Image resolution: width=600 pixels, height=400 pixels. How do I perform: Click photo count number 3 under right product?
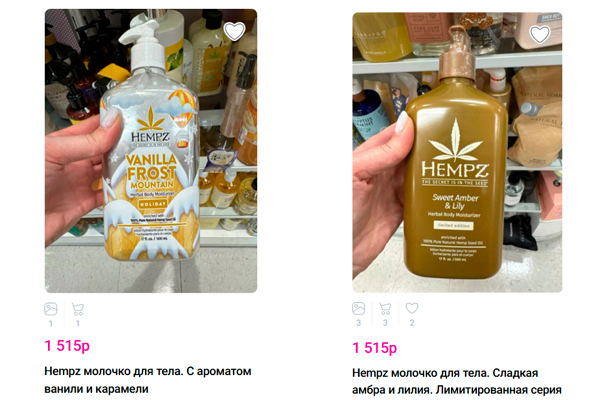(x=359, y=323)
